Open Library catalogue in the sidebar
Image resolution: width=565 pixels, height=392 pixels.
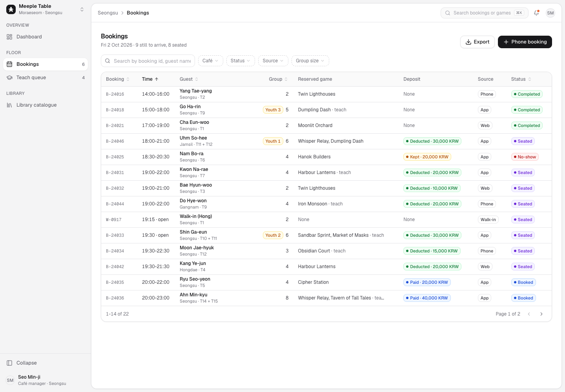click(x=46, y=105)
